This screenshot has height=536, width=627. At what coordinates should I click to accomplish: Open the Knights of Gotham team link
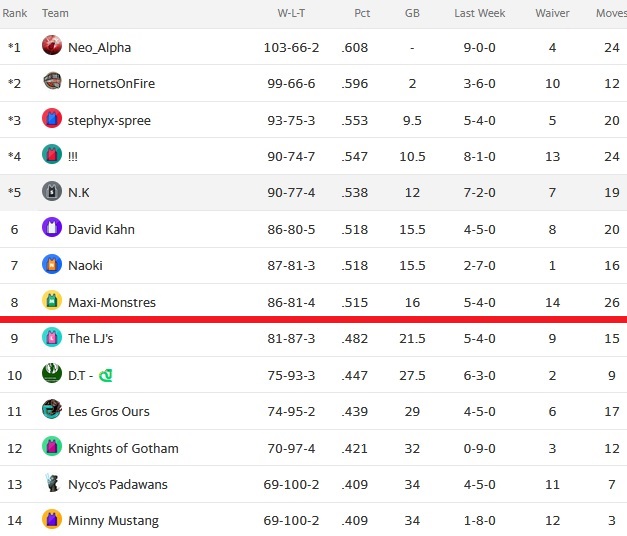point(123,448)
